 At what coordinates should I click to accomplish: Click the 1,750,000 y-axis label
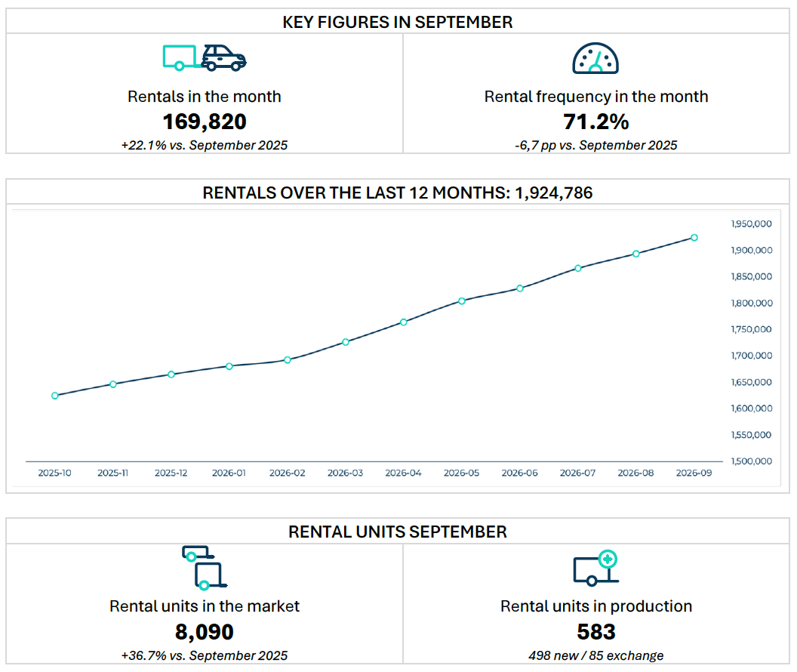point(751,329)
